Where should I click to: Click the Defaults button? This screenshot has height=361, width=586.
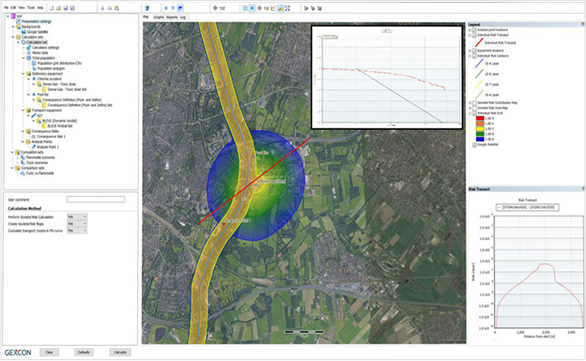[x=84, y=352]
